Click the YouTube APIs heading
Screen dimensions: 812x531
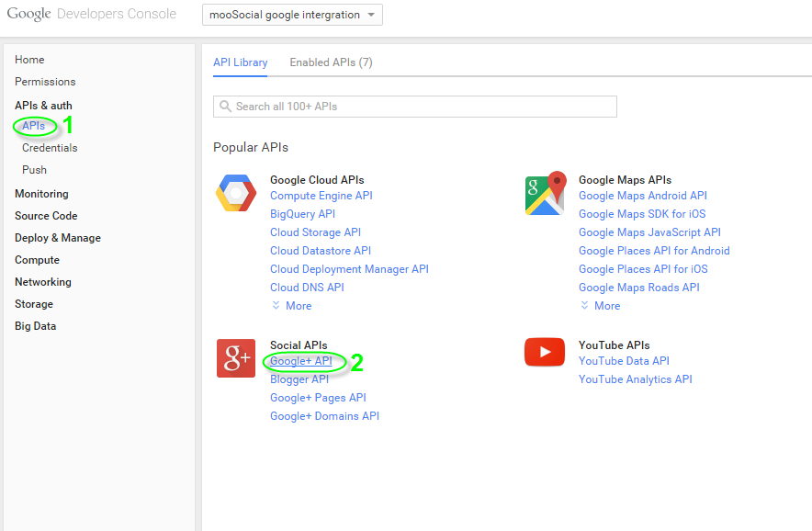[615, 345]
